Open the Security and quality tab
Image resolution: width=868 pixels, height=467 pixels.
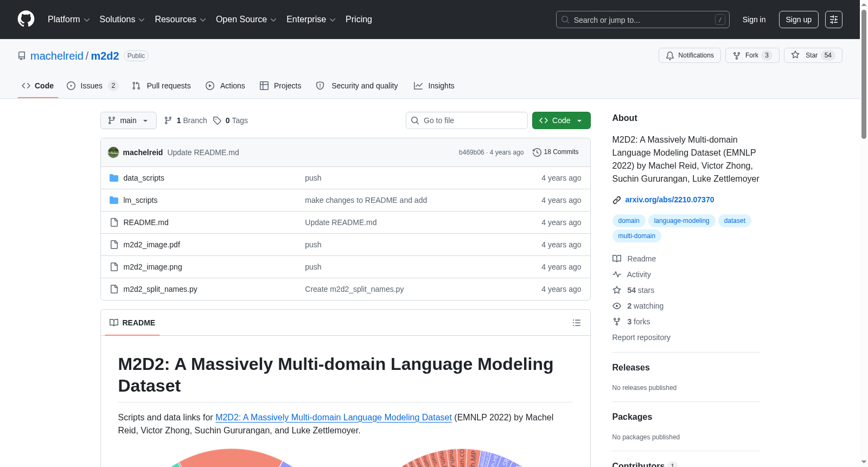pos(358,86)
